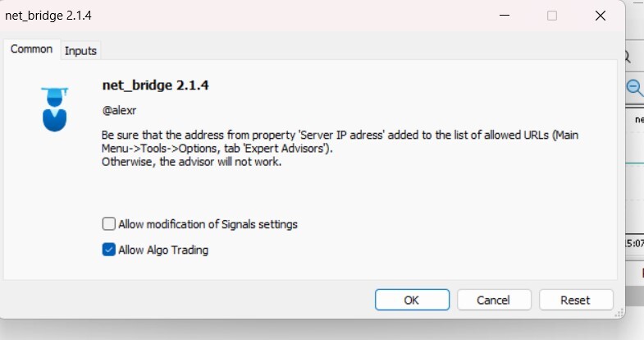644x340 pixels.
Task: Enable Allow modification of Signals settings
Action: pyautogui.click(x=109, y=223)
